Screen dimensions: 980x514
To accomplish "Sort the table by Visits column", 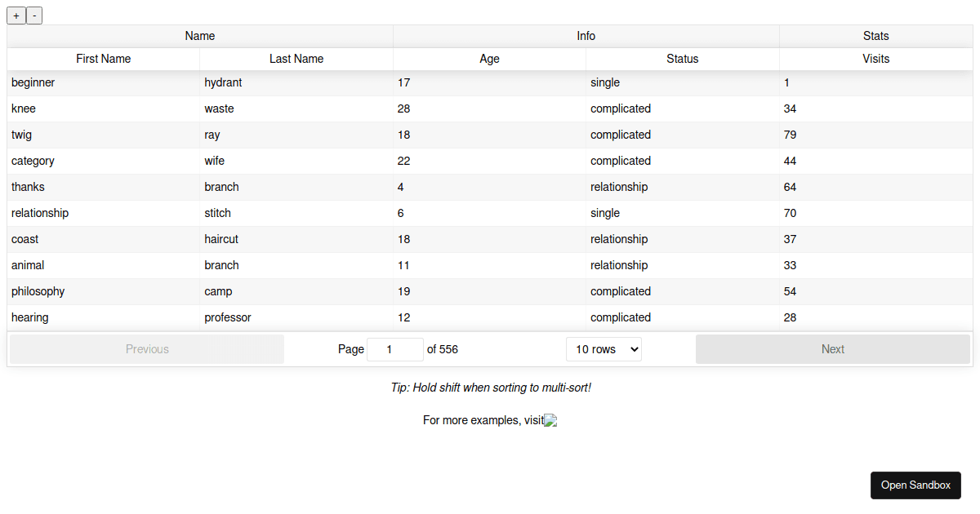I will coord(875,59).
